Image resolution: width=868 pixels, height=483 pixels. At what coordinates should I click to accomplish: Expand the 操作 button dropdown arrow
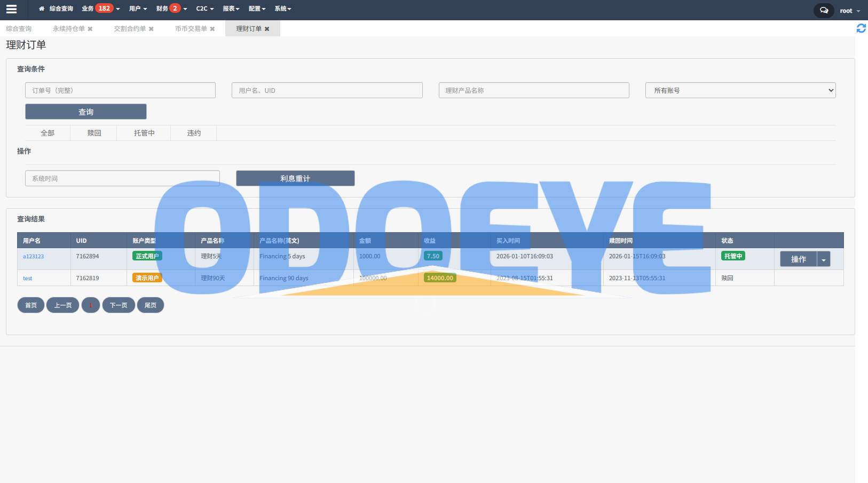tap(824, 259)
